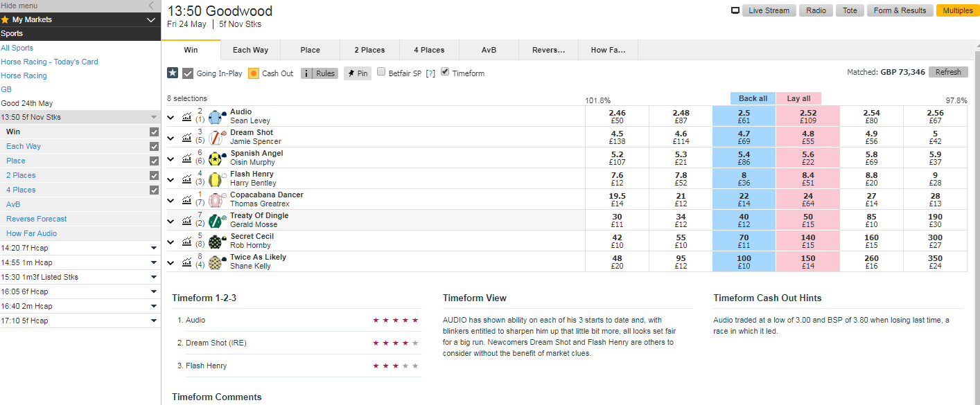This screenshot has width=980, height=405.
Task: Uncheck the Timeform checkbox
Action: click(x=445, y=72)
